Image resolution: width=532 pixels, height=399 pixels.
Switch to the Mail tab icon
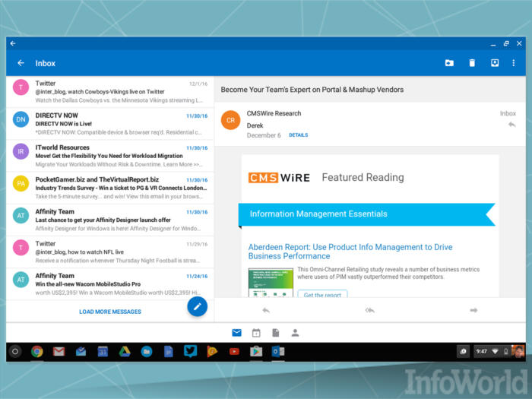tap(236, 333)
